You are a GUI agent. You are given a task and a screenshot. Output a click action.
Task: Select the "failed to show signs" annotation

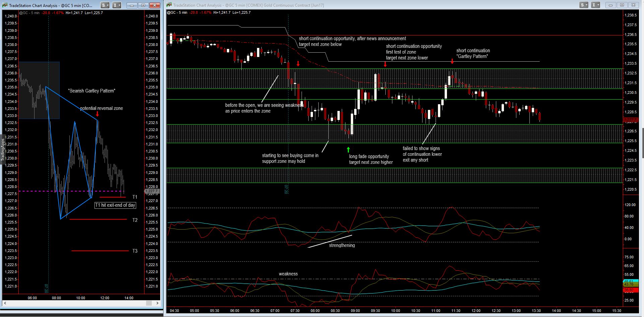[422, 154]
